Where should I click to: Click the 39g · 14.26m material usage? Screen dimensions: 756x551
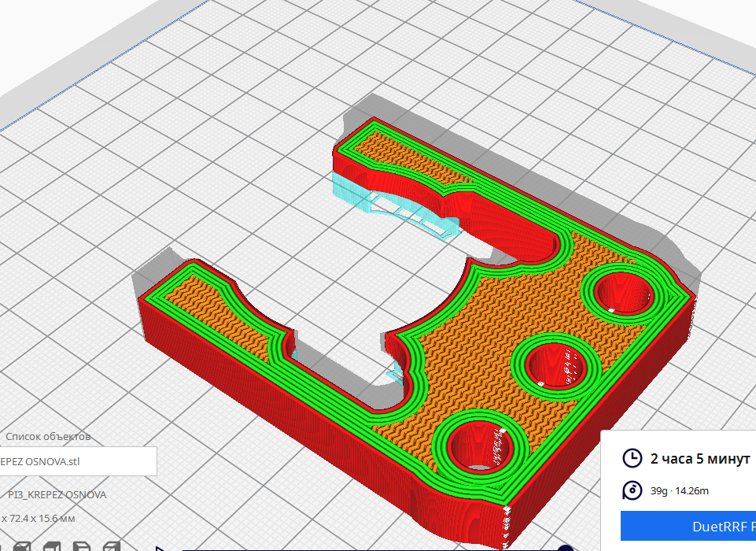(680, 490)
